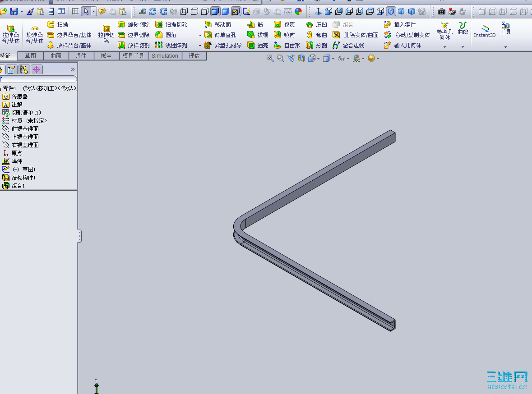Select 边界凸台/基体 boundary boss tool

click(x=69, y=35)
